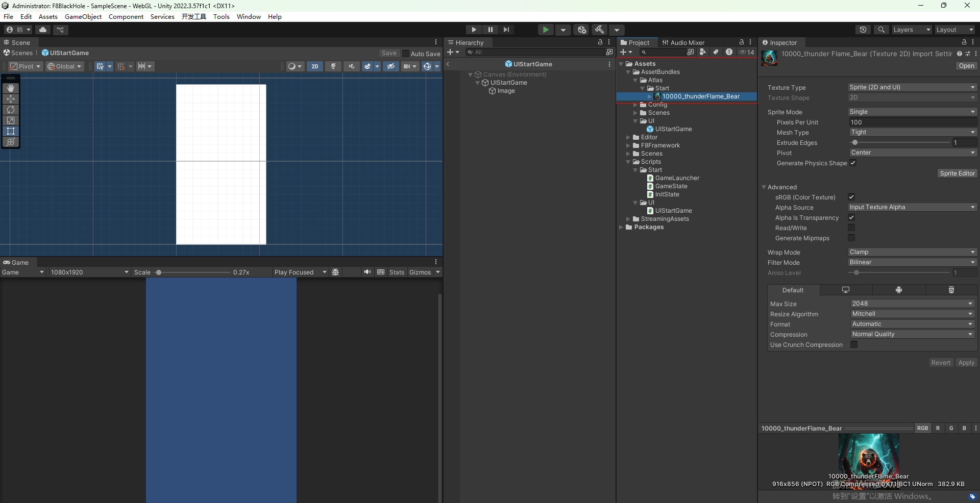Image resolution: width=980 pixels, height=503 pixels.
Task: Select the Rect Transform tool
Action: 10,131
